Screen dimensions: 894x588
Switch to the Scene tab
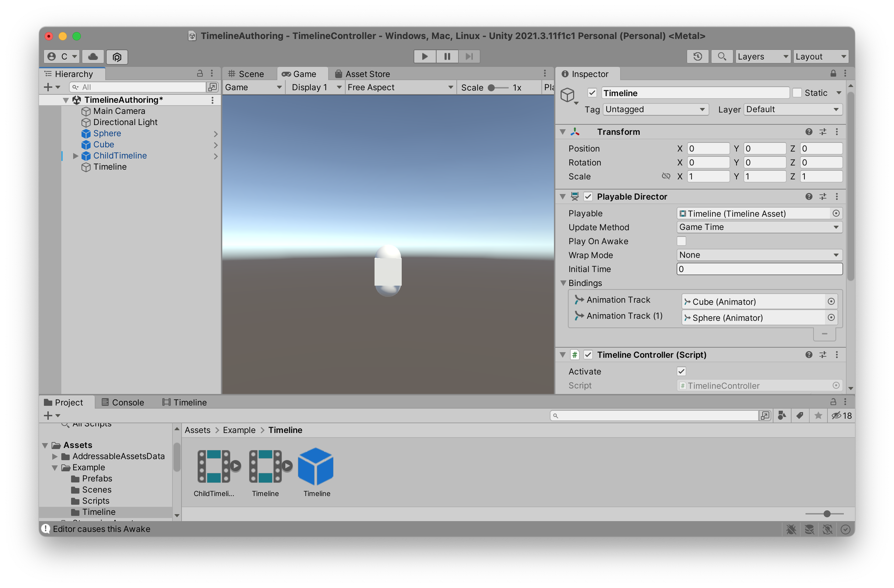point(246,74)
